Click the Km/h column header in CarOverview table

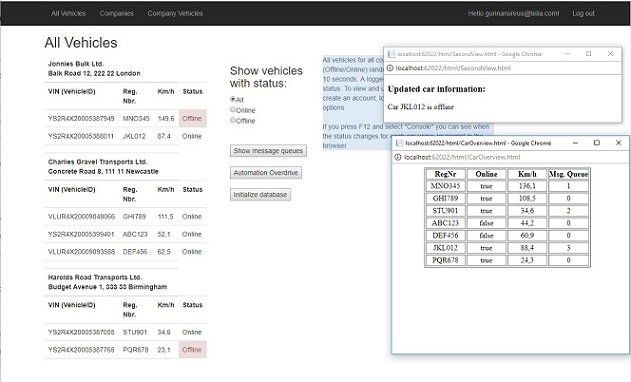527,174
